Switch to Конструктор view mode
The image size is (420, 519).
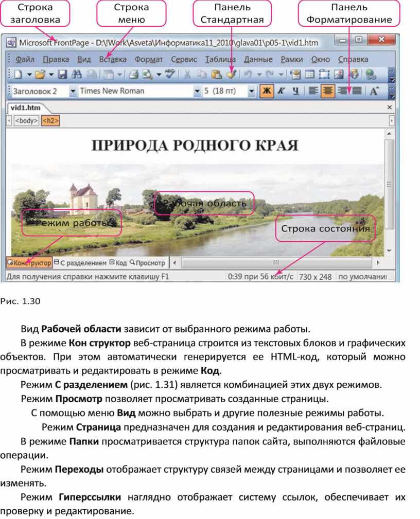tap(29, 263)
